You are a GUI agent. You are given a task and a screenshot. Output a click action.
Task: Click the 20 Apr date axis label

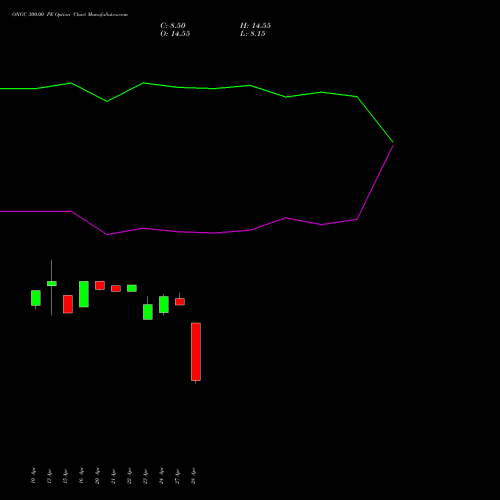pos(97,476)
